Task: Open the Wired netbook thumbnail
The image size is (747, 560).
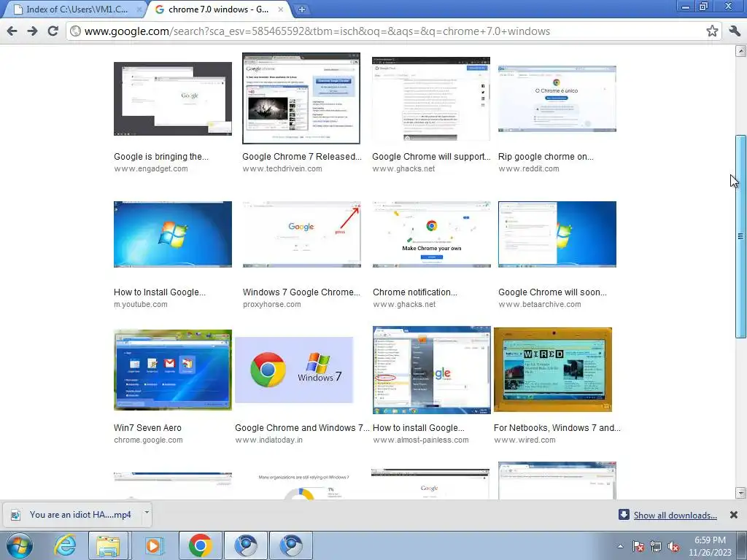Action: point(553,370)
